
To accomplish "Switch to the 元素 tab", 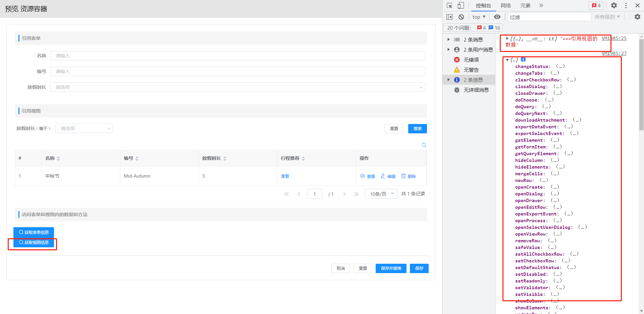I will click(525, 5).
